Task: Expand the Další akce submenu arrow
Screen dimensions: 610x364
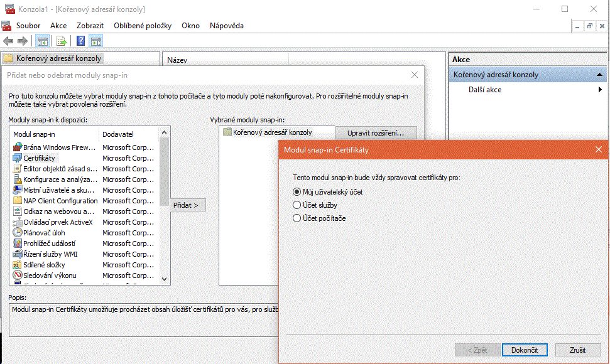Action: click(601, 90)
